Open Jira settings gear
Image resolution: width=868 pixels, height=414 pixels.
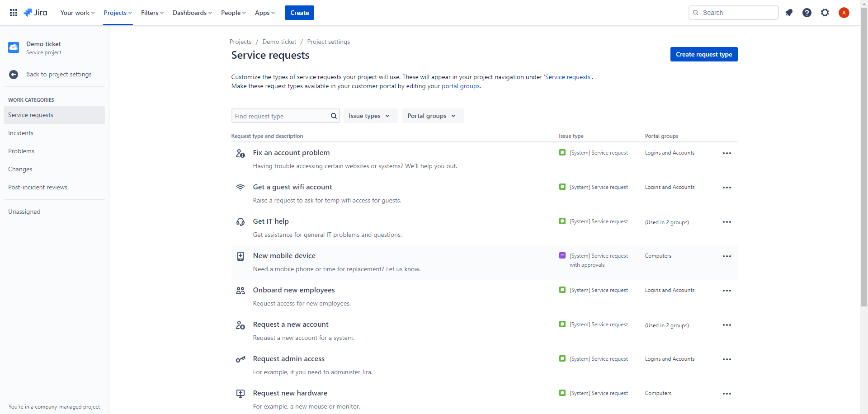point(825,13)
